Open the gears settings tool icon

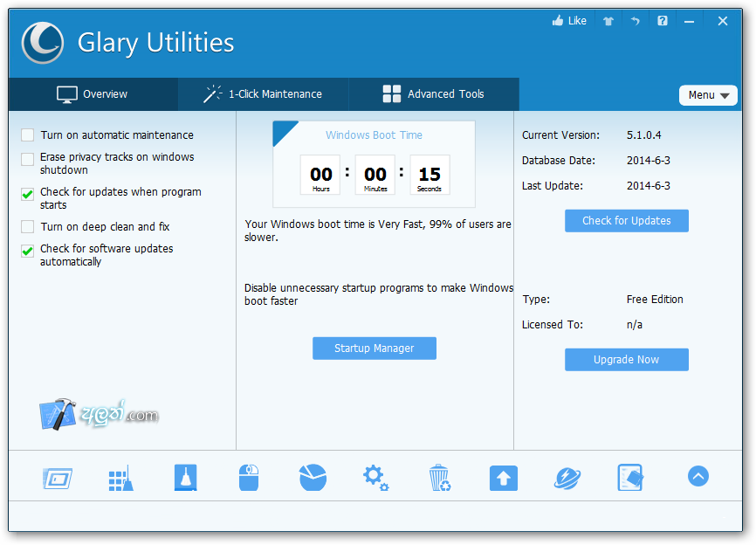(376, 478)
